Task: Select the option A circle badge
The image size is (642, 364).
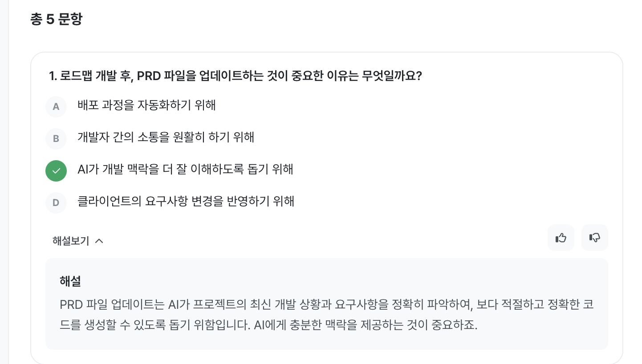Action: (x=56, y=106)
